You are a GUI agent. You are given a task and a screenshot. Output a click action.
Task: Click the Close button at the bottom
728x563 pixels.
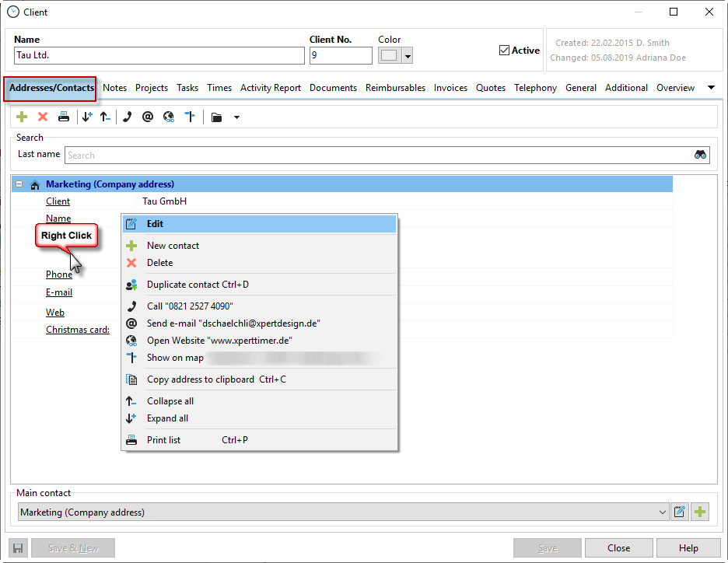618,547
